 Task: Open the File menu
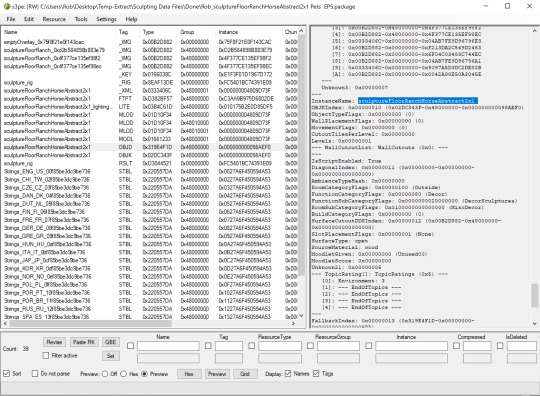point(11,19)
